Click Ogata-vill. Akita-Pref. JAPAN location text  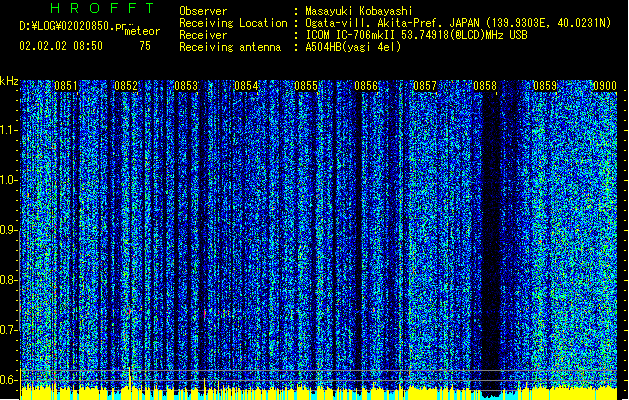pos(458,23)
